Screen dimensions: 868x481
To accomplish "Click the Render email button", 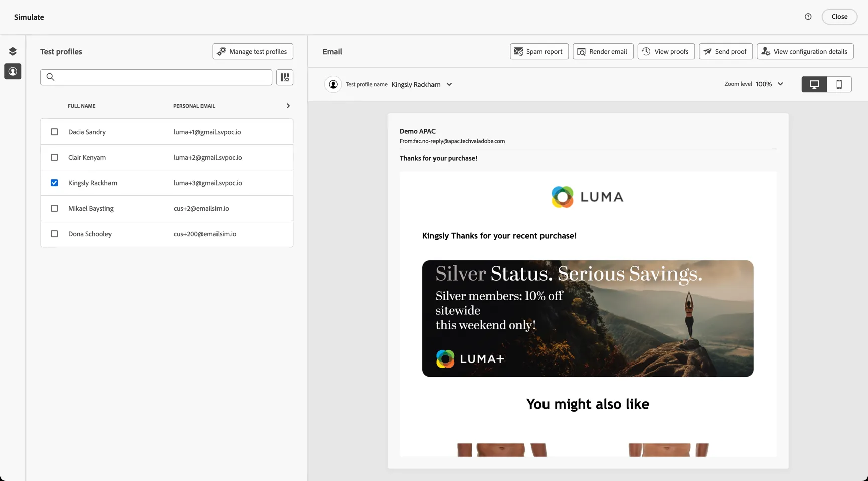I will (x=603, y=51).
